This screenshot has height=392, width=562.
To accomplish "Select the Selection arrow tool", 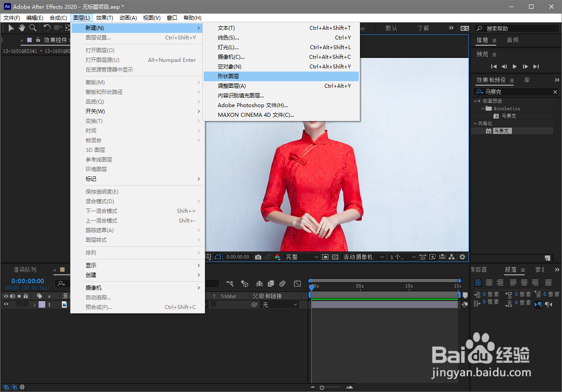I will point(11,28).
